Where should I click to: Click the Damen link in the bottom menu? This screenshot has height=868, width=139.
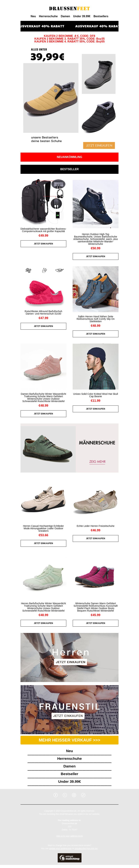(x=69, y=766)
